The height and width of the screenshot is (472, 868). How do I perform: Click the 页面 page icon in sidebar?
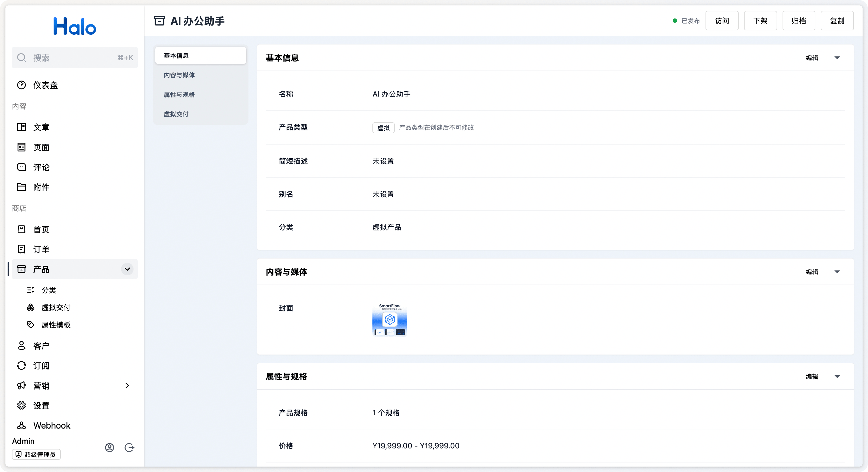click(x=22, y=147)
